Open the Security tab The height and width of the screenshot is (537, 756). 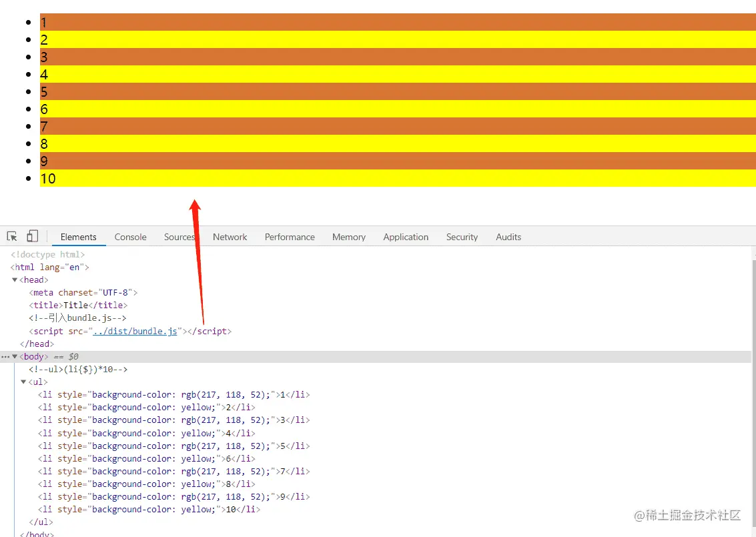coord(462,237)
